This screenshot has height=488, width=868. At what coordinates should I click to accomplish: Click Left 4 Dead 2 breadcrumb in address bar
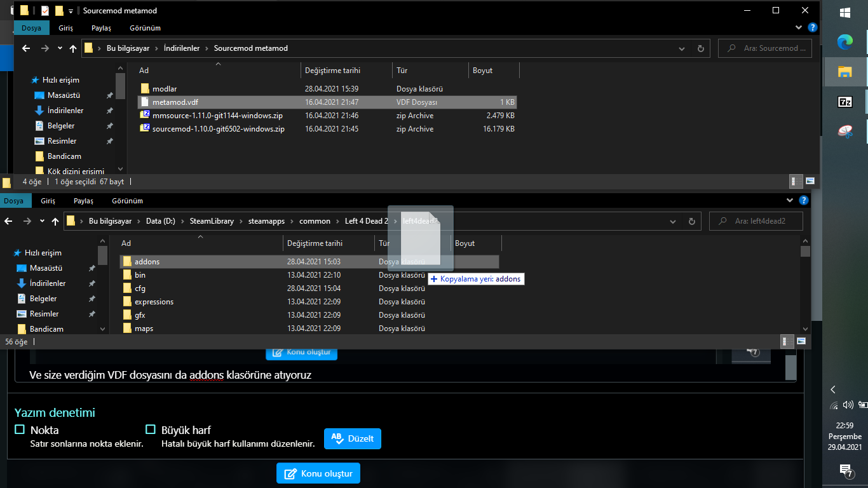(367, 221)
